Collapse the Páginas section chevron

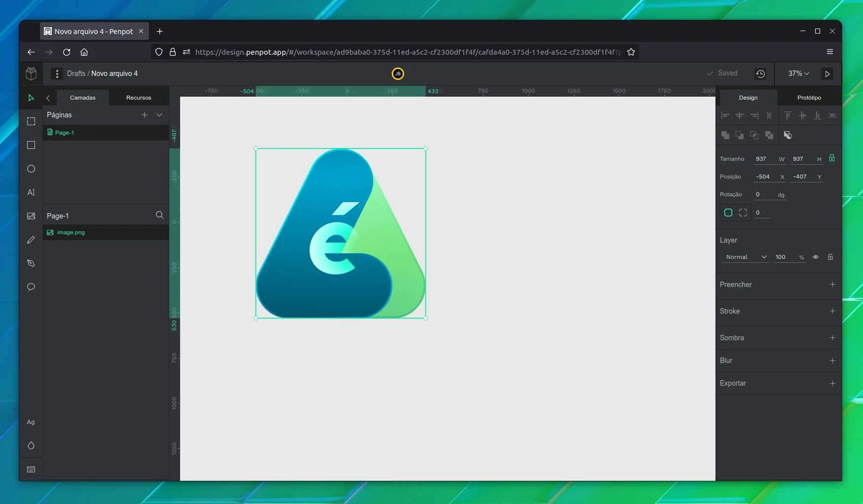click(x=159, y=115)
